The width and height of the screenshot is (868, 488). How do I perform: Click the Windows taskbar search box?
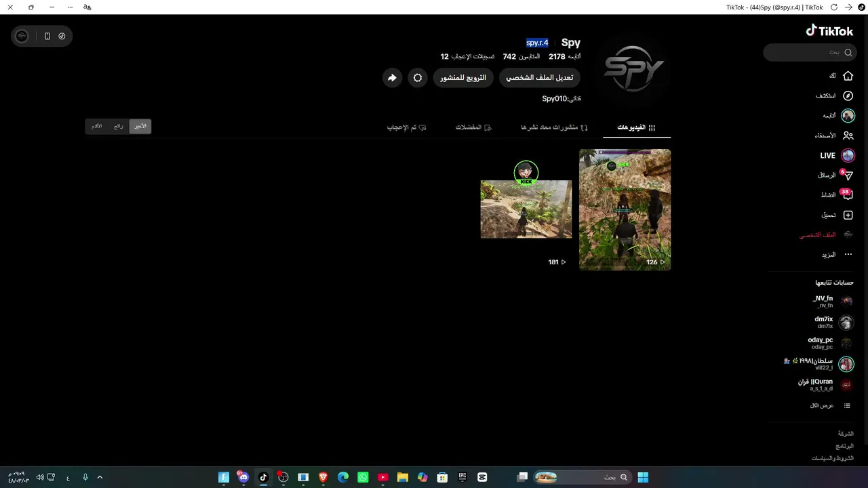coord(583,477)
